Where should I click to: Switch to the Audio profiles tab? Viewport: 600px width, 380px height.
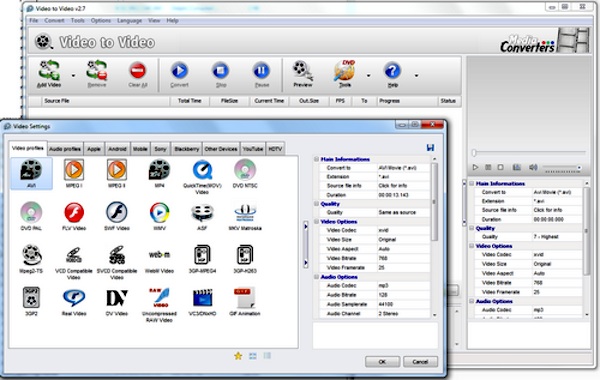pyautogui.click(x=65, y=149)
